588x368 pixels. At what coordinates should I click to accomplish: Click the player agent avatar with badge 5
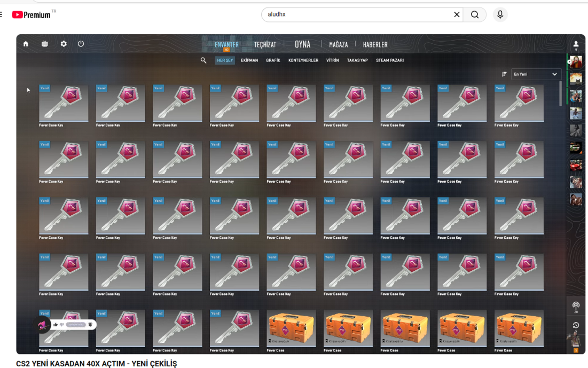[575, 341]
